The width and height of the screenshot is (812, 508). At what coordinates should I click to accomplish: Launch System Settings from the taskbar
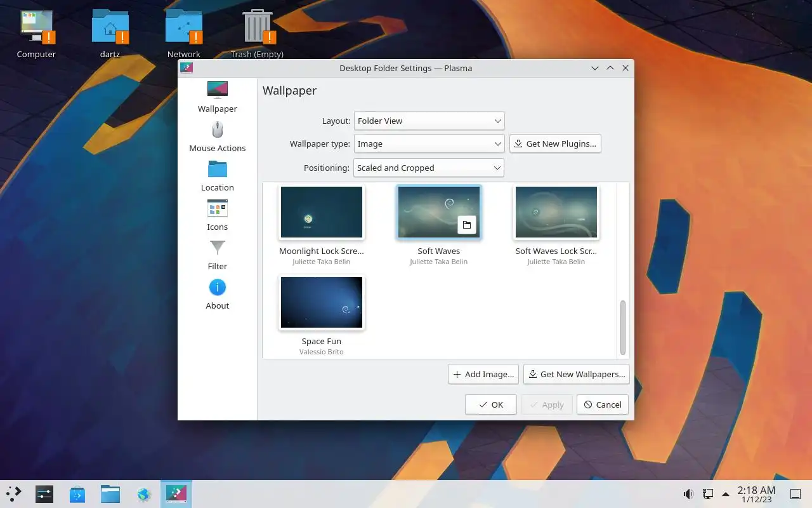pos(44,494)
